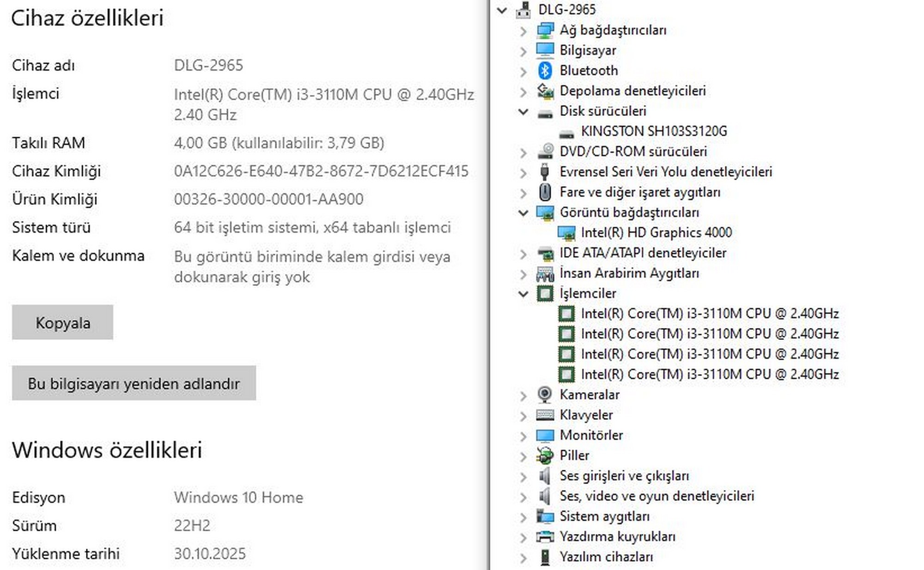This screenshot has width=924, height=570.
Task: Click the Piller battery icon
Action: point(545,455)
